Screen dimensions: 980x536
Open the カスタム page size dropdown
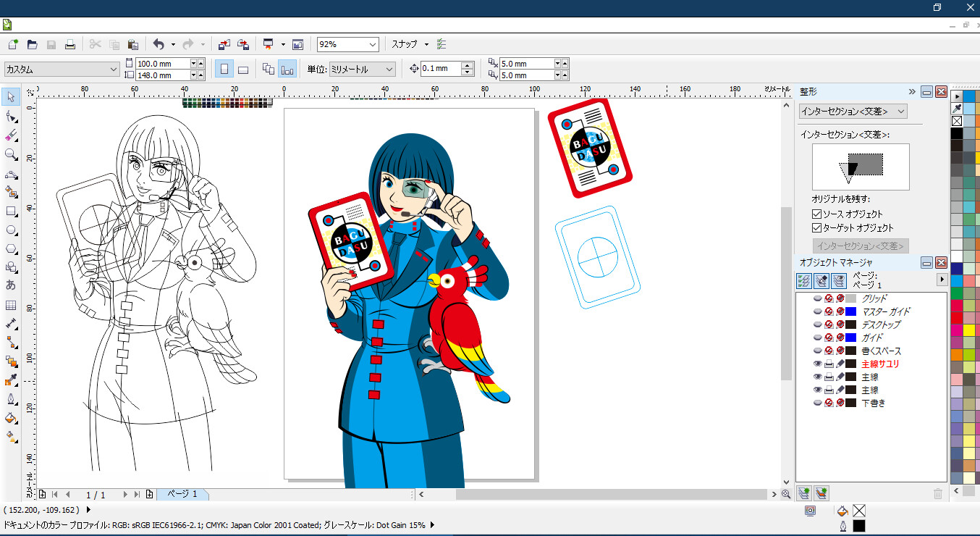coord(114,69)
